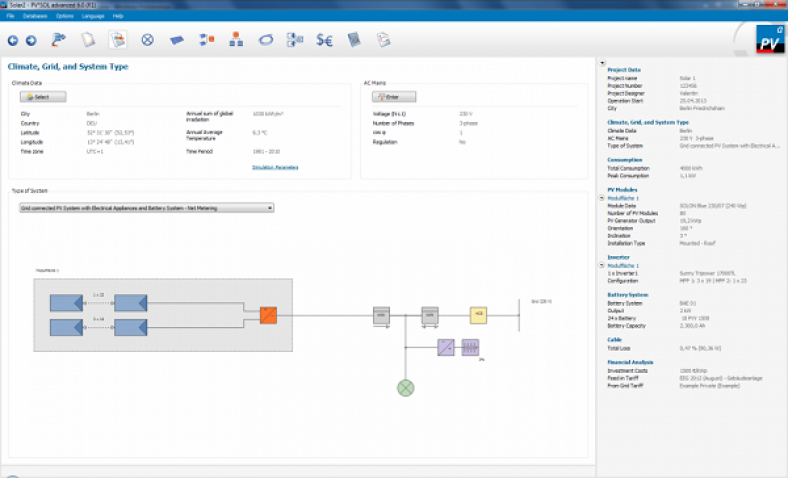Jump to Financial Analysis heading in overview
The width and height of the screenshot is (788, 478).
[x=630, y=362]
